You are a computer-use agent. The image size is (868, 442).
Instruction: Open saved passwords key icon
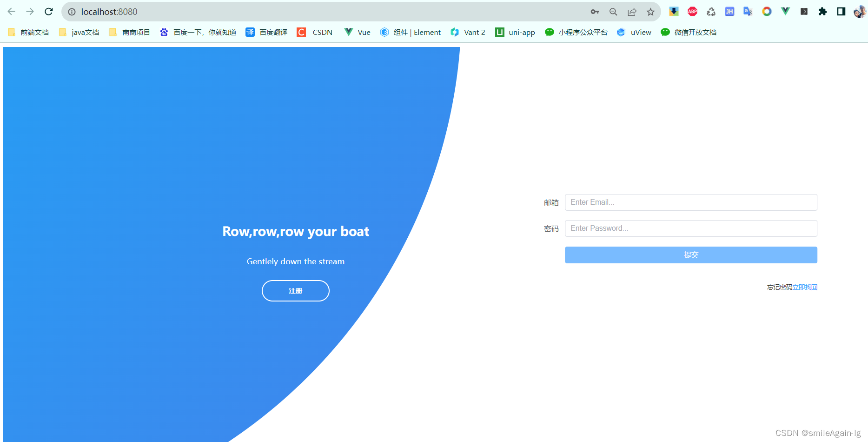point(595,12)
